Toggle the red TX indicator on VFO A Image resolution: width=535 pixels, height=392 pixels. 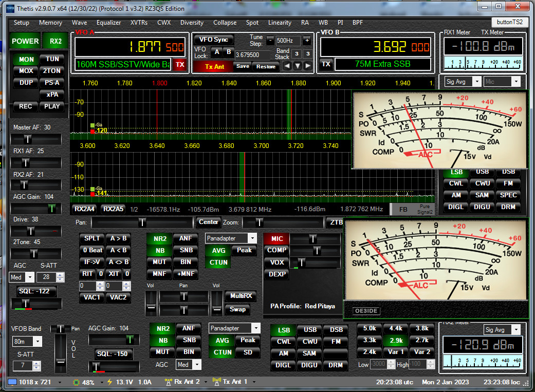pos(180,65)
